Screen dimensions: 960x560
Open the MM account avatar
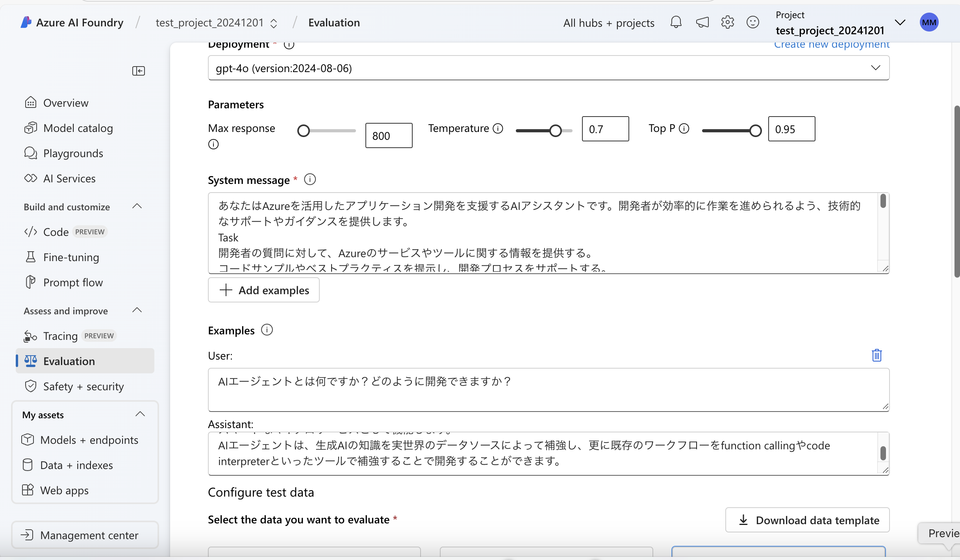(x=929, y=22)
